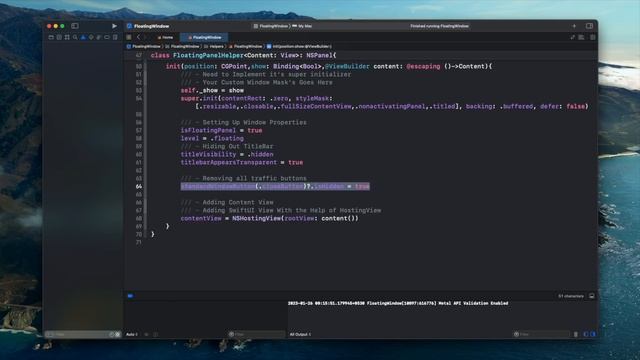Open the symbol navigator

coord(67,37)
